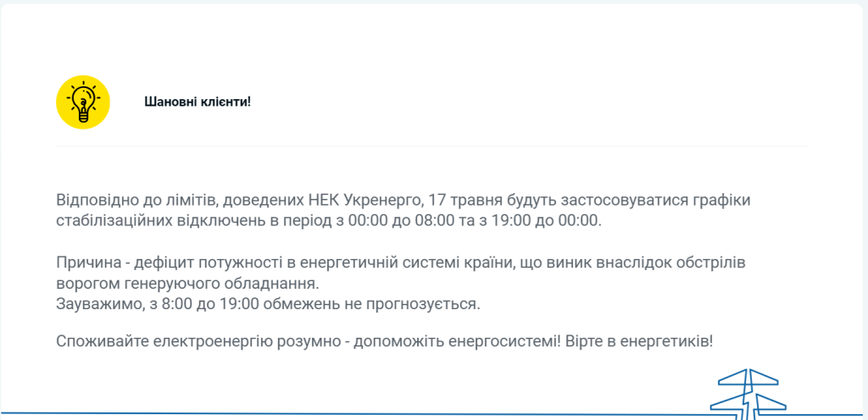Click "ворогом генеруючого обладнання" line

point(188,284)
